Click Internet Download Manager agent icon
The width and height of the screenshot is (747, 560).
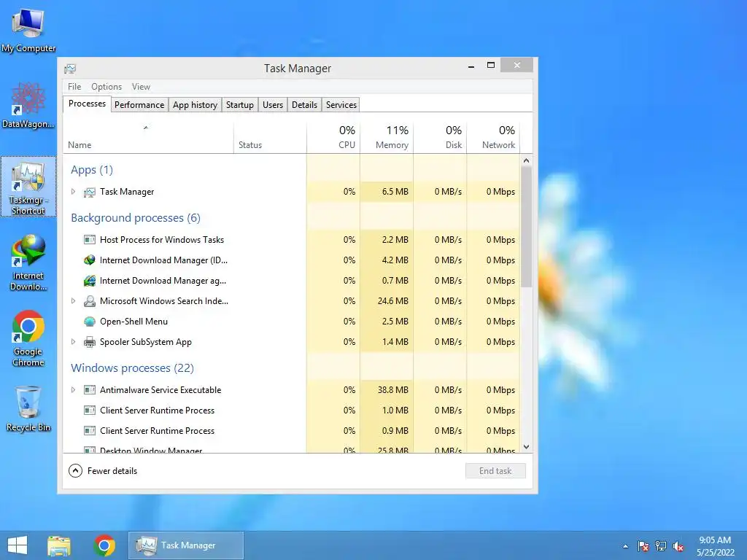(x=89, y=281)
